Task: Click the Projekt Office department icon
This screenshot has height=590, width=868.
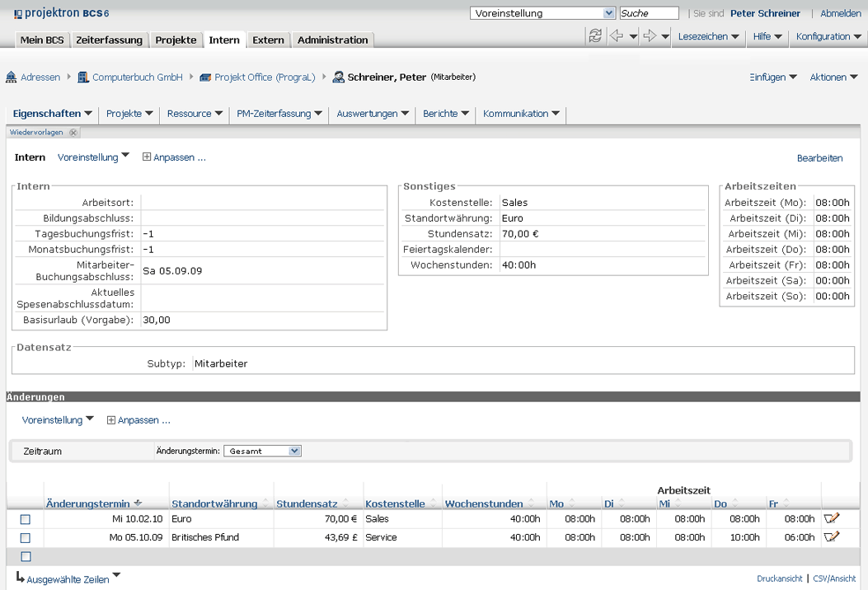Action: pyautogui.click(x=205, y=77)
